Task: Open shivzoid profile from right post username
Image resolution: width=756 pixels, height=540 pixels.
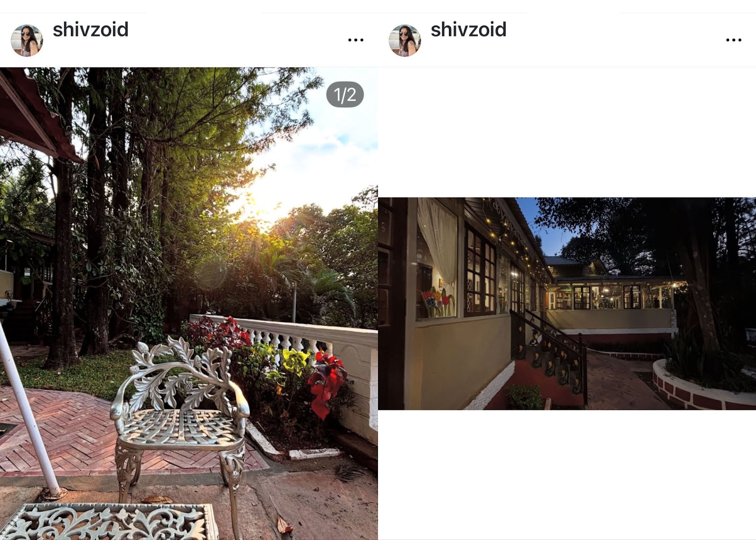Action: point(468,30)
